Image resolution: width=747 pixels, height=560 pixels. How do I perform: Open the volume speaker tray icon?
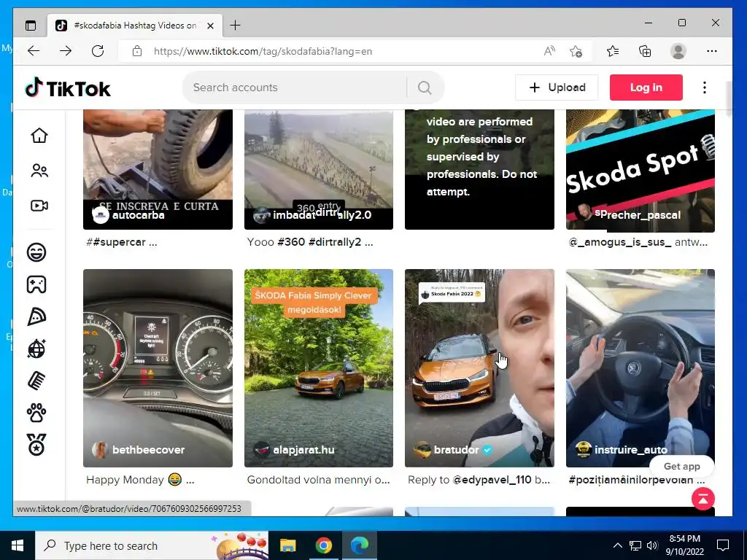coord(652,545)
